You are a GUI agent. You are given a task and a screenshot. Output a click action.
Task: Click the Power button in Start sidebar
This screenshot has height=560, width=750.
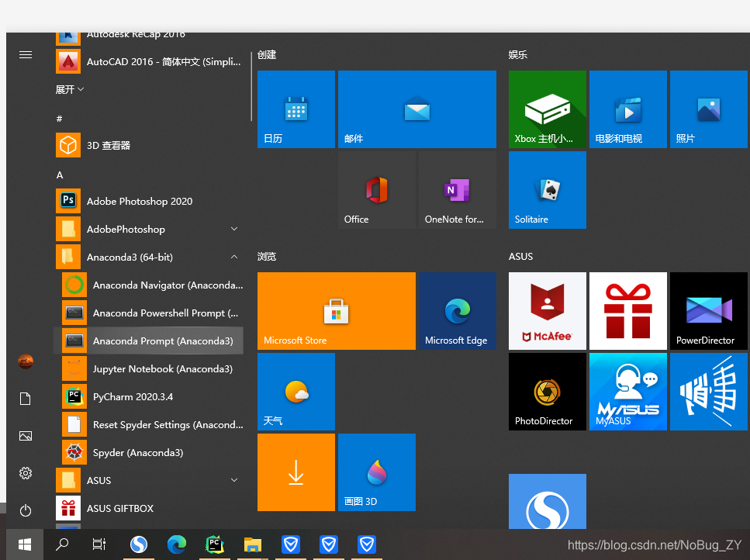[x=26, y=510]
